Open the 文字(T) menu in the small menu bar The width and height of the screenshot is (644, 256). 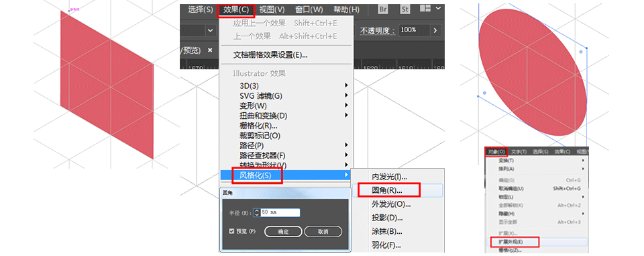[x=519, y=152]
